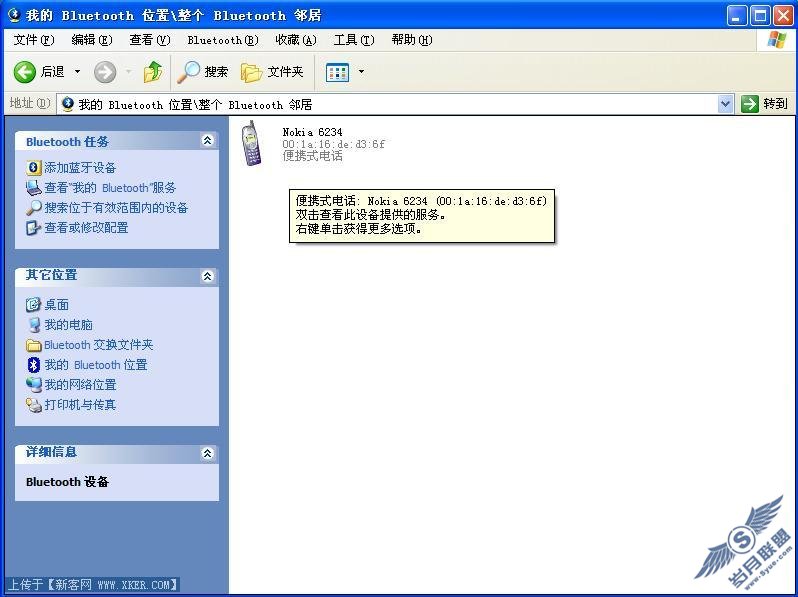Click the 转到 Go button
Viewport: 798px width, 597px height.
pyautogui.click(x=764, y=104)
